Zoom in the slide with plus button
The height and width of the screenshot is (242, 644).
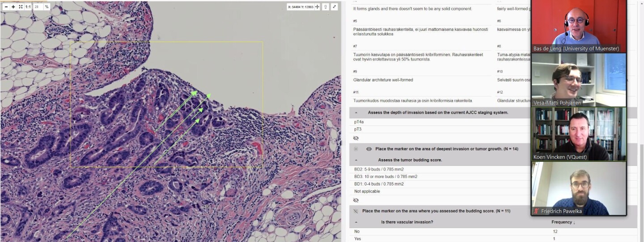coord(13,7)
